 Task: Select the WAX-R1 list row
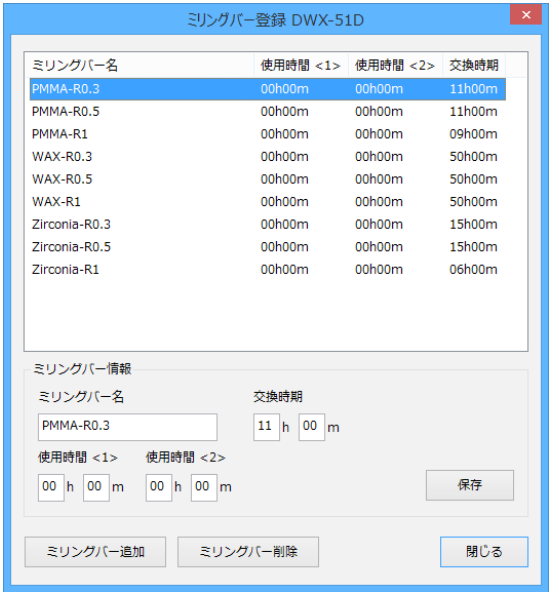268,202
